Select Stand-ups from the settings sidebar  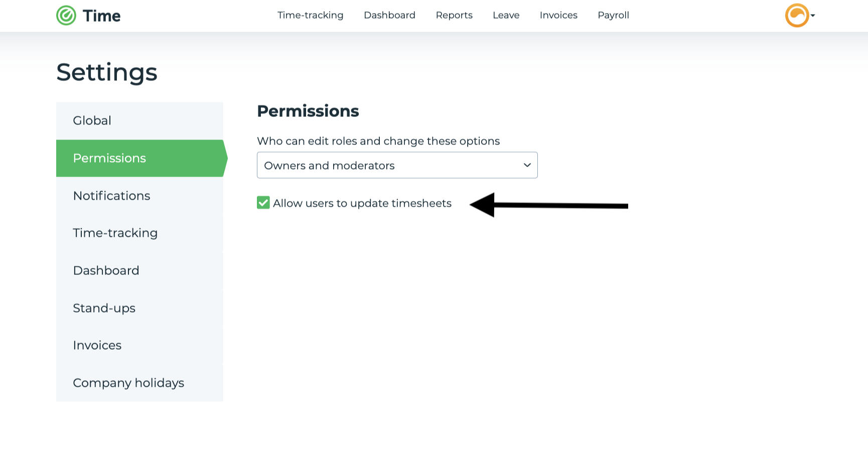click(104, 308)
